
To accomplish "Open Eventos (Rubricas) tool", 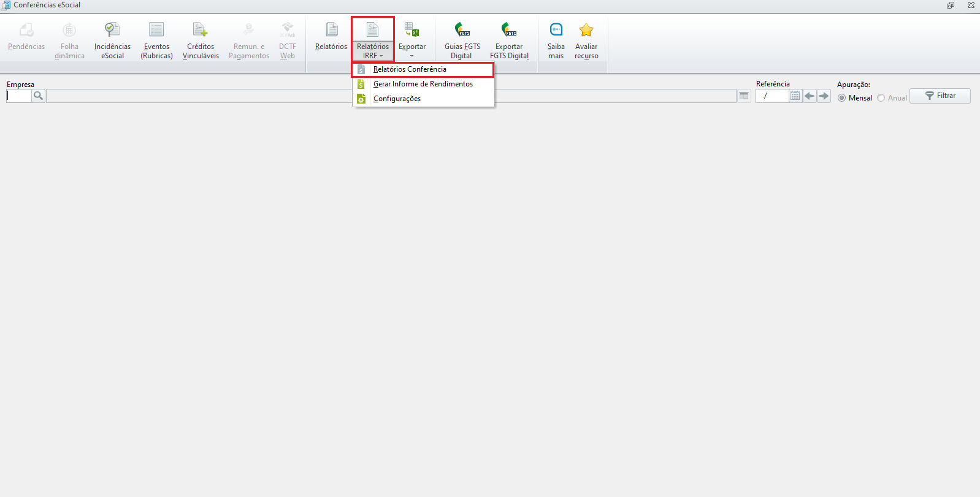I will [156, 39].
